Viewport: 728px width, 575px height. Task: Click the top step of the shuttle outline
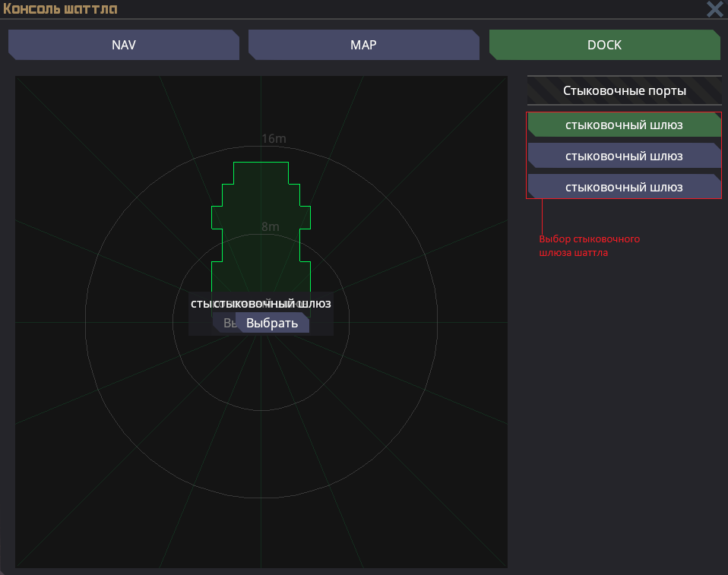(x=261, y=172)
